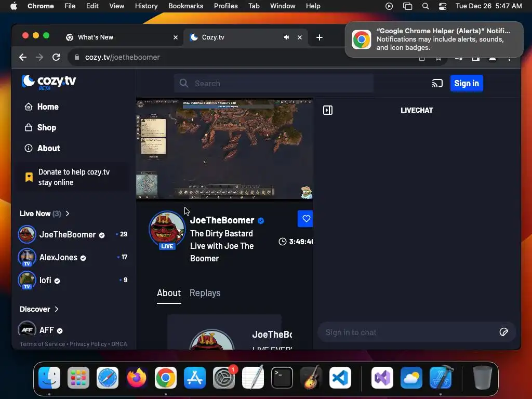Open the History menu
This screenshot has width=532, height=399.
(146, 6)
